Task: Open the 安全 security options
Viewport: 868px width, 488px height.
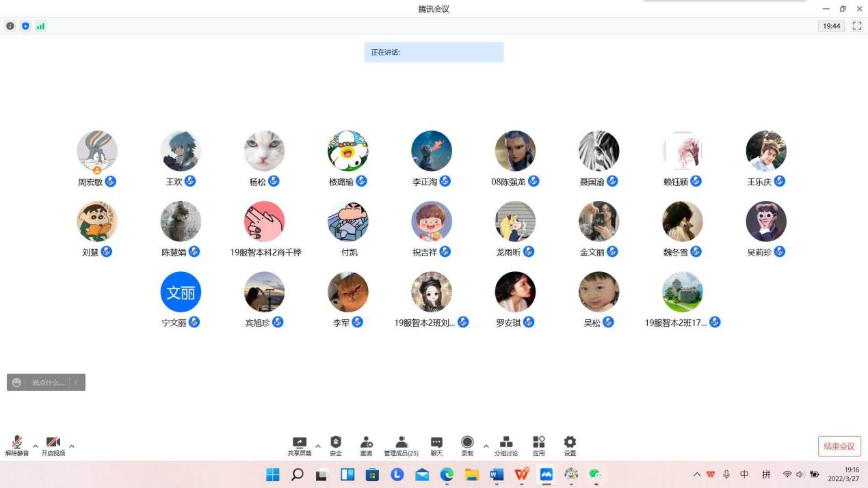Action: pos(336,446)
